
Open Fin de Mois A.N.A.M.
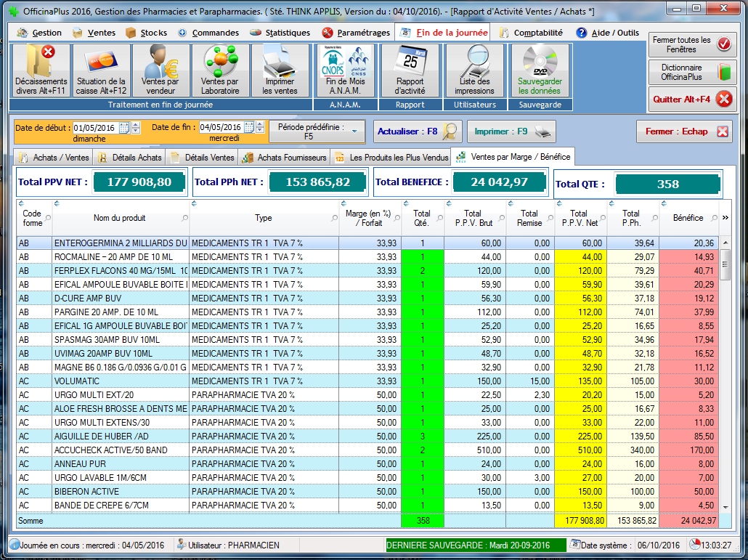(x=345, y=70)
